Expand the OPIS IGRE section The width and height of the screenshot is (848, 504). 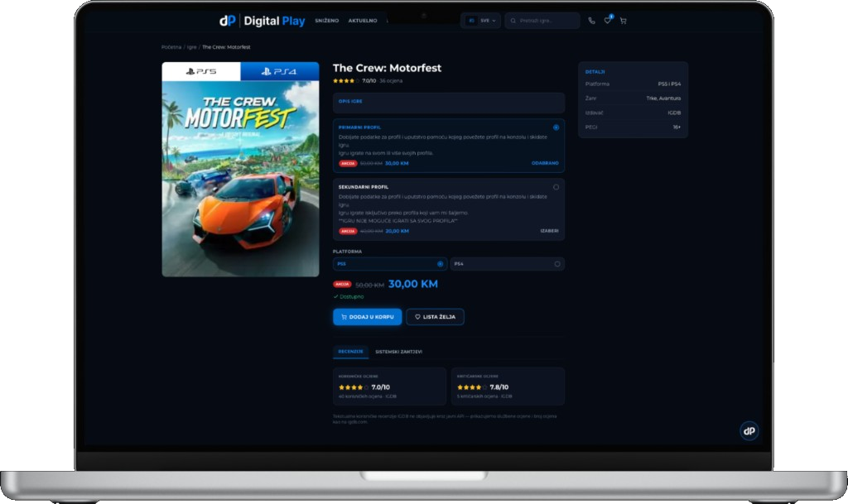tap(449, 103)
